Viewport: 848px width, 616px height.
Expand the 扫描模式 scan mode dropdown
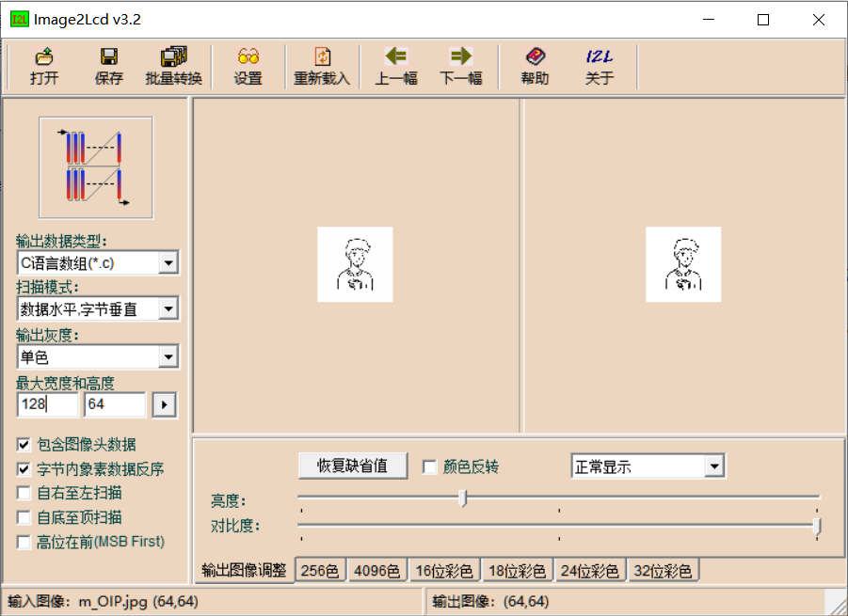170,308
